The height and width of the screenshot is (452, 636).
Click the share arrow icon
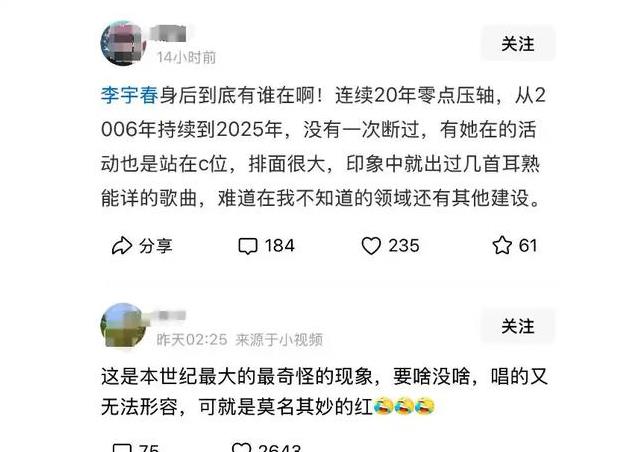pyautogui.click(x=122, y=245)
